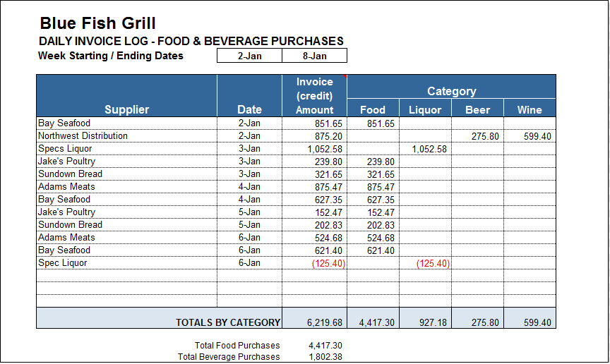Click the "TOTALS BY CATEGORY" label cell
Viewport: 610px width, 364px height.
(x=227, y=322)
